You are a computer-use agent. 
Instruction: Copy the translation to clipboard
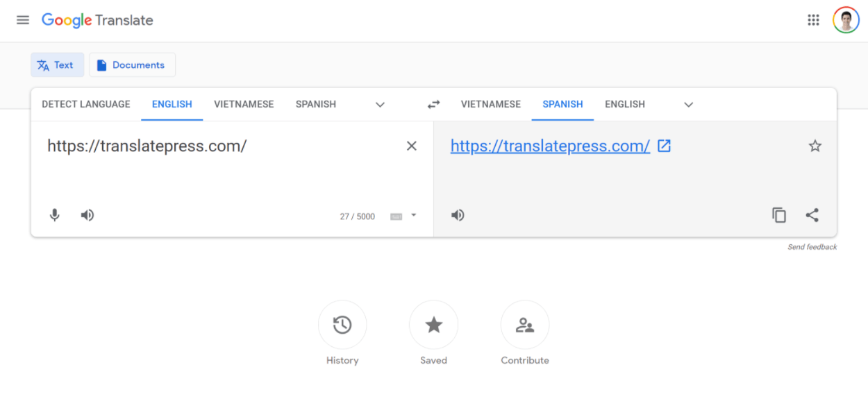click(778, 214)
